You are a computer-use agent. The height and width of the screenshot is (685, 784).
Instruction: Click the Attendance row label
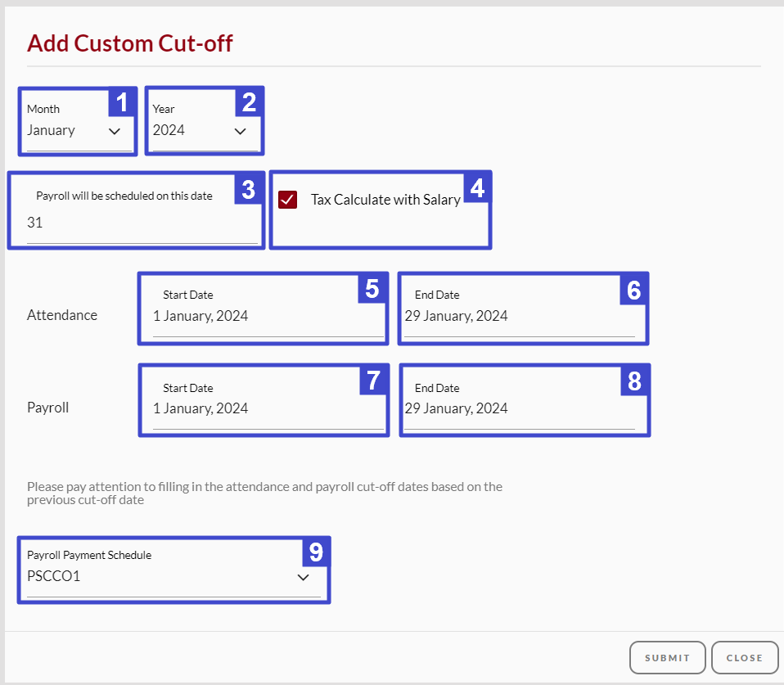[62, 315]
